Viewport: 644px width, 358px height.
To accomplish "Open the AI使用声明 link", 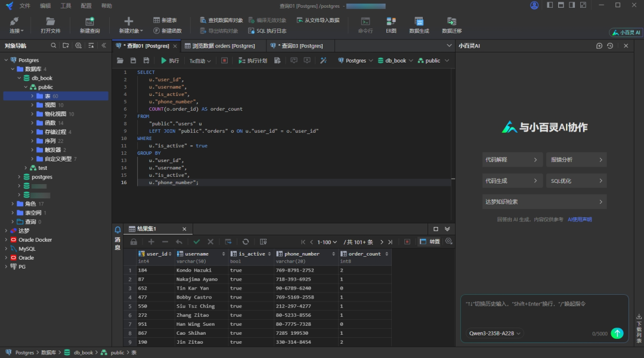I will pyautogui.click(x=580, y=219).
